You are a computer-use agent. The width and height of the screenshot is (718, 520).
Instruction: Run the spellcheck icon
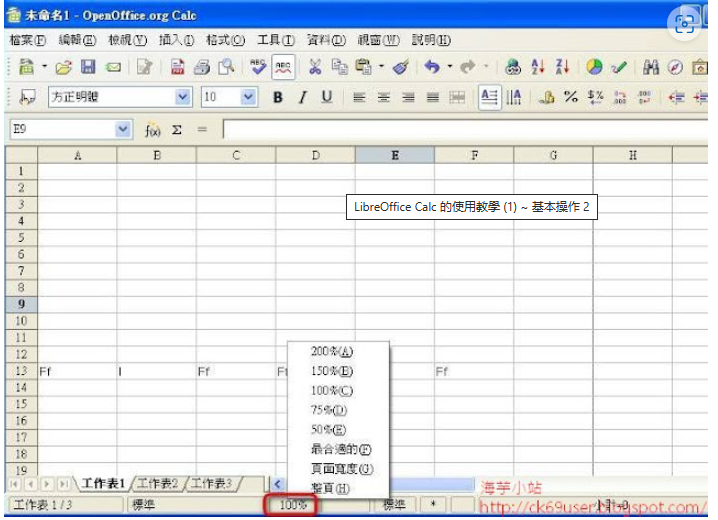(x=258, y=67)
